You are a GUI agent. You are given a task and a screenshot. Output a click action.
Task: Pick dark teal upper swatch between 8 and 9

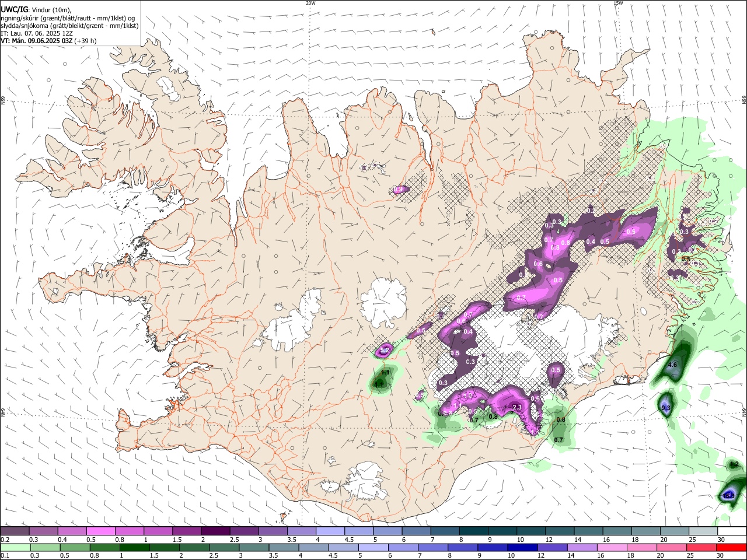(x=474, y=531)
